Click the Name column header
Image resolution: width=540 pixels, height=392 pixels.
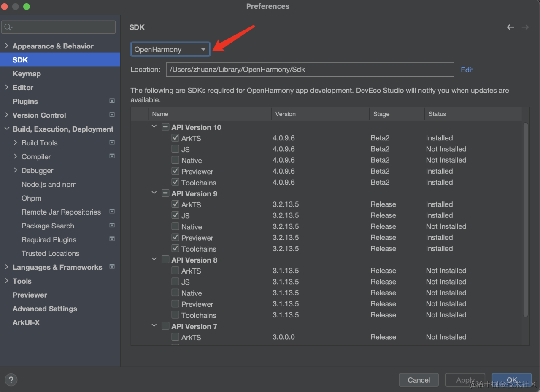point(209,114)
